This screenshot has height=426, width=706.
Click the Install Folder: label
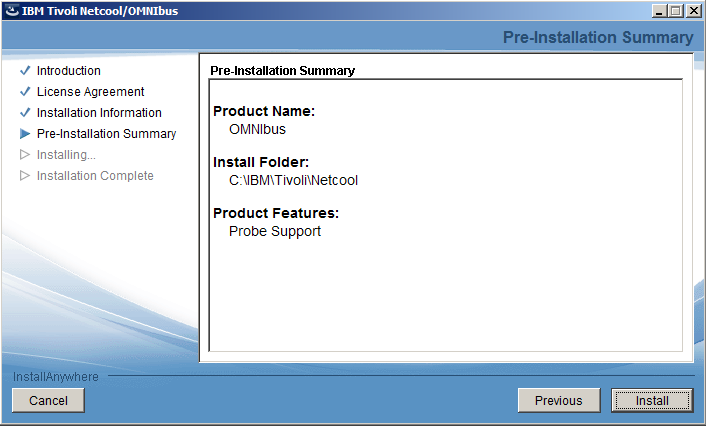click(x=261, y=162)
